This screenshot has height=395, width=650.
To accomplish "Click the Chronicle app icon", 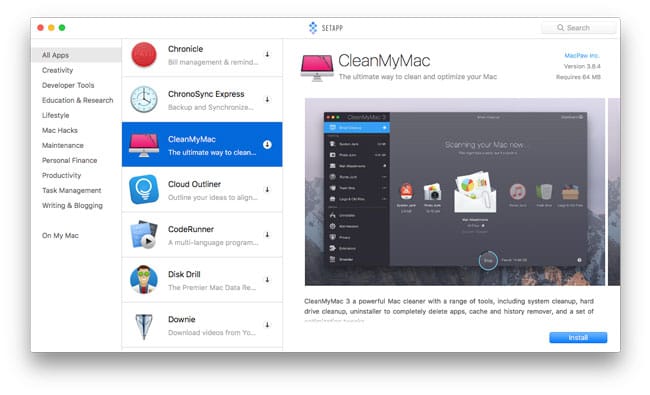I will pos(144,55).
